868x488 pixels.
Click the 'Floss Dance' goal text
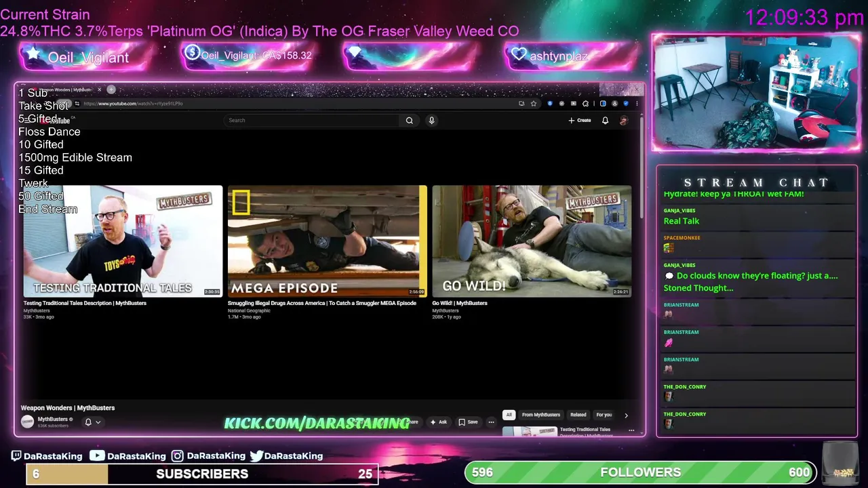[x=50, y=131]
